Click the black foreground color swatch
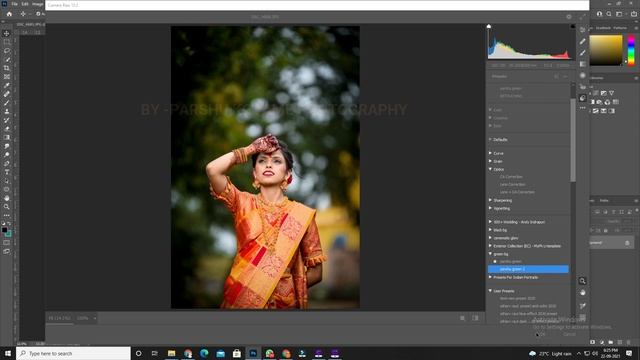The image size is (640, 360). pos(4,230)
